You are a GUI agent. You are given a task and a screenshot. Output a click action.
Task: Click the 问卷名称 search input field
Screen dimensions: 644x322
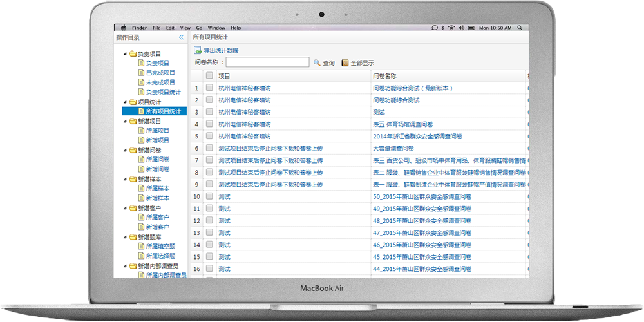(x=267, y=62)
